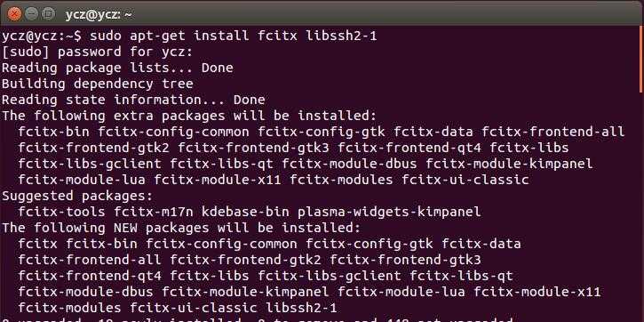Click the 'Building dependency tree' line

point(98,84)
